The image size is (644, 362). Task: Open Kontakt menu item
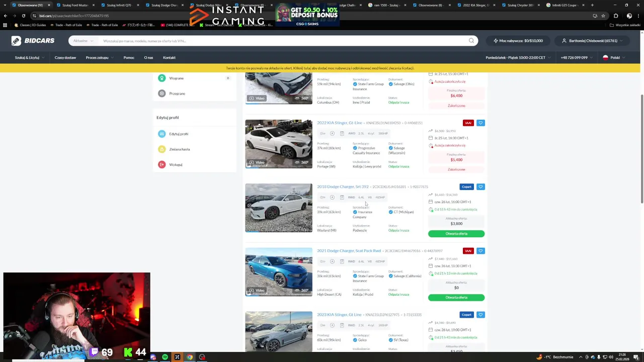coord(169,57)
